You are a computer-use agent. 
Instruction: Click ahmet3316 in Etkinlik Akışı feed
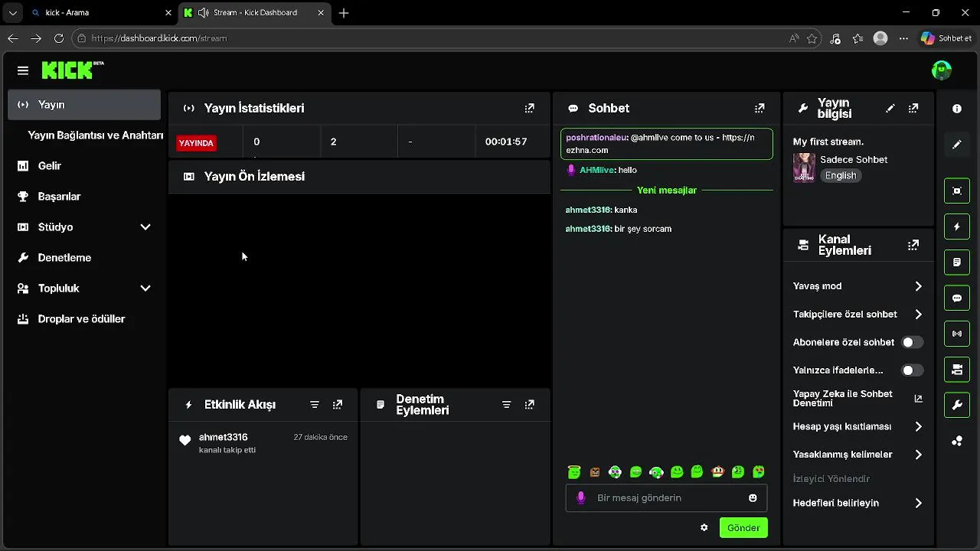pyautogui.click(x=223, y=437)
